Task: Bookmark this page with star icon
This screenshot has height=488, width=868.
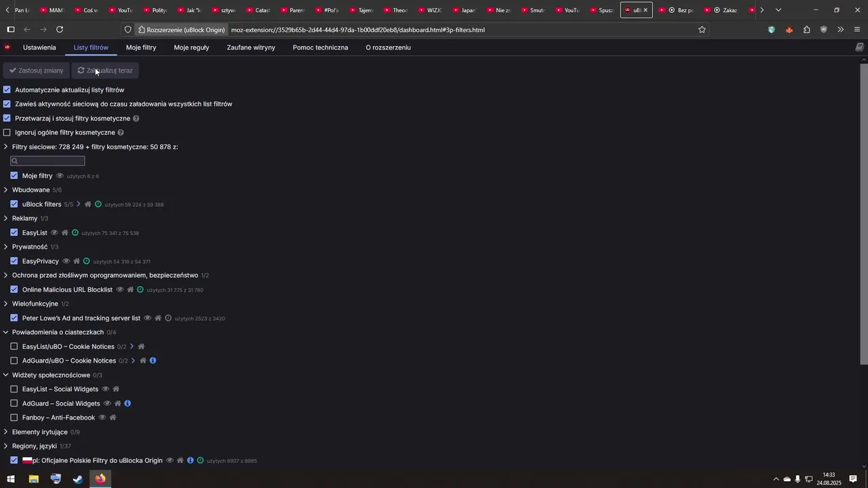Action: (702, 30)
